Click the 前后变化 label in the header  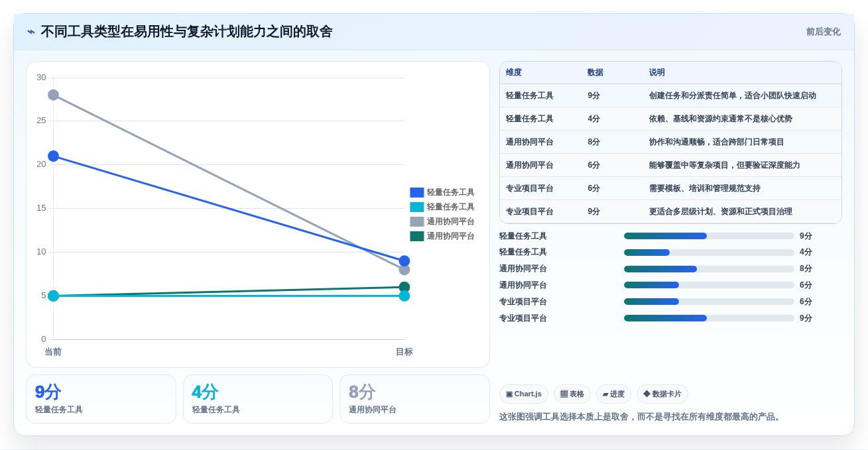[824, 32]
